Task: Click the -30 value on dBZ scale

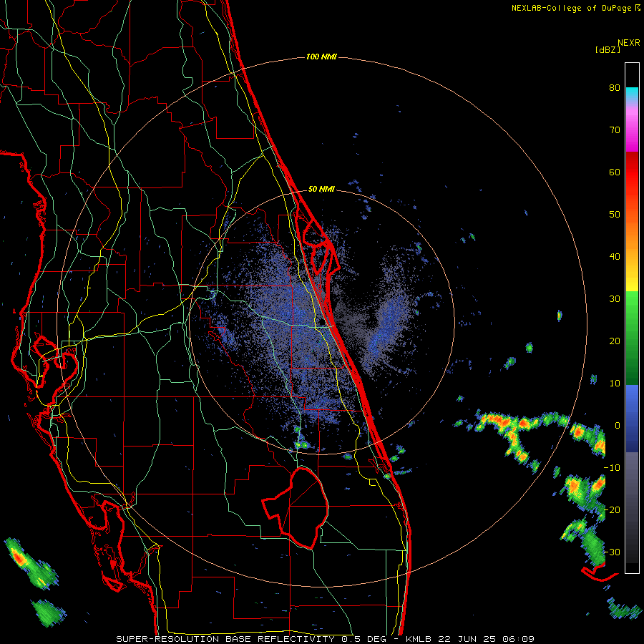Action: pyautogui.click(x=612, y=552)
